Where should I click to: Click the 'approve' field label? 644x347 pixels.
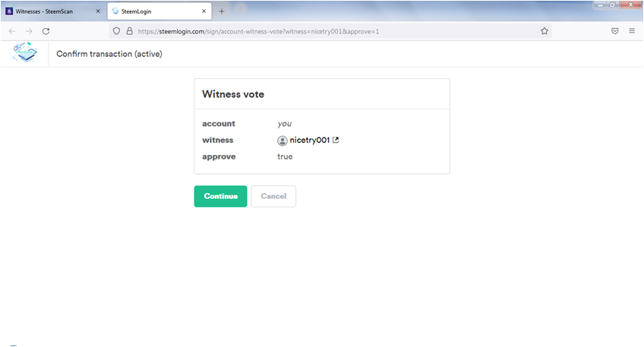click(219, 157)
